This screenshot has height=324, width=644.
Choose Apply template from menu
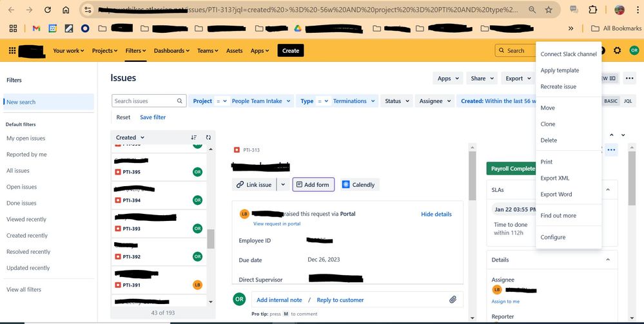(x=569, y=70)
